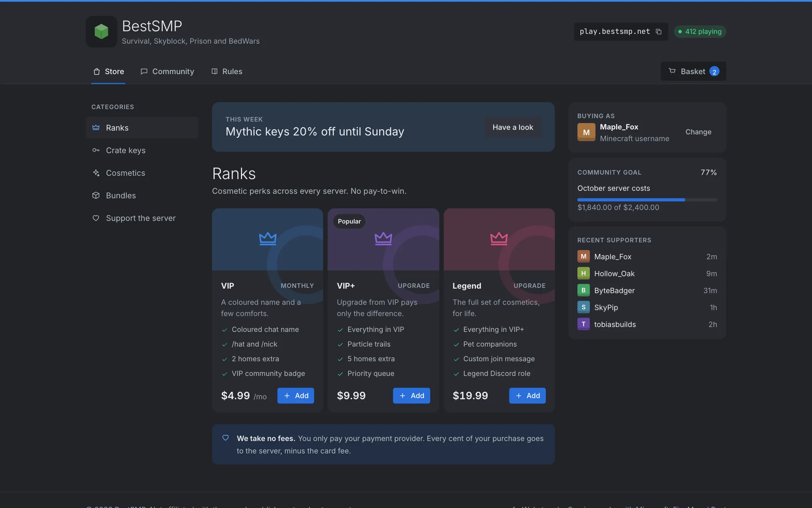Image resolution: width=812 pixels, height=508 pixels.
Task: Add VIP rank to basket
Action: tap(295, 395)
